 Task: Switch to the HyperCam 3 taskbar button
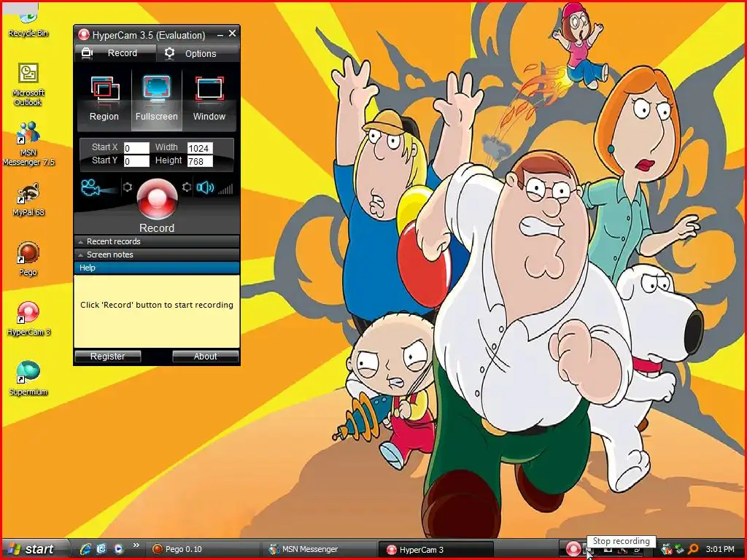coord(436,549)
